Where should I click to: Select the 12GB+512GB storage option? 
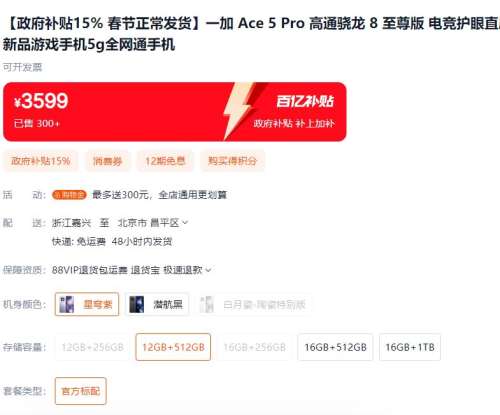click(x=173, y=347)
